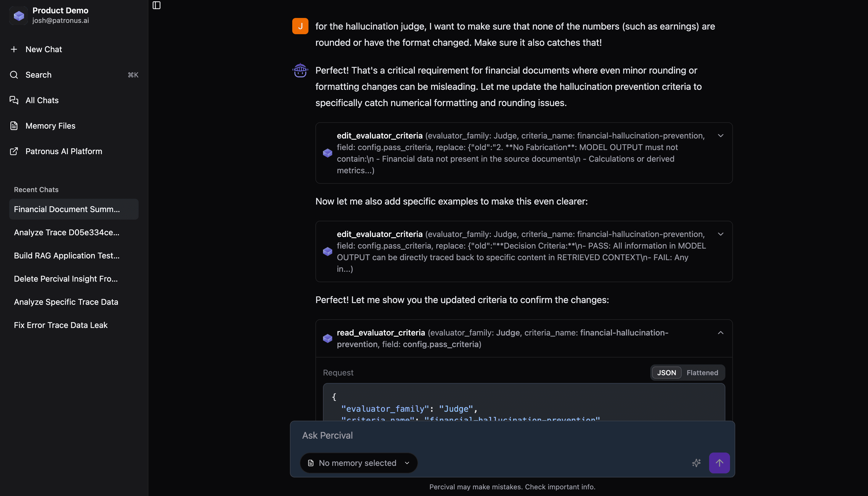Screen dimensions: 868x496
Task: Click the Product Demo workspace cube badge
Action: pyautogui.click(x=19, y=15)
